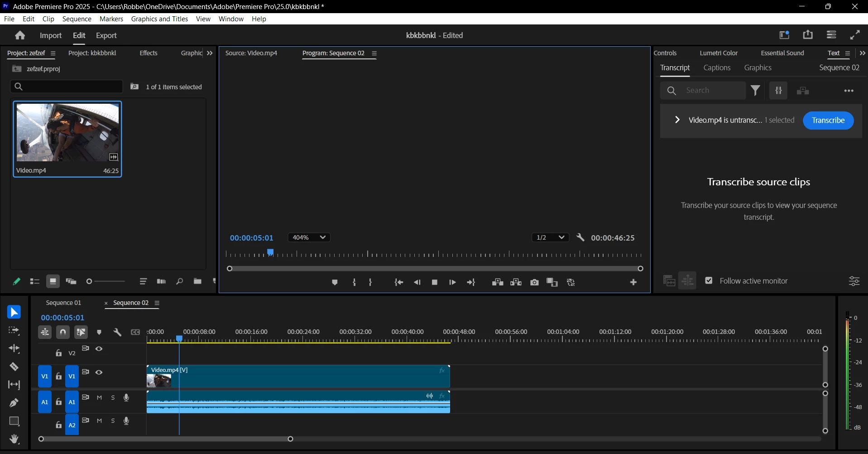Screen dimensions: 868x454
Task: Hide track V2 with eye icon
Action: [99, 348]
